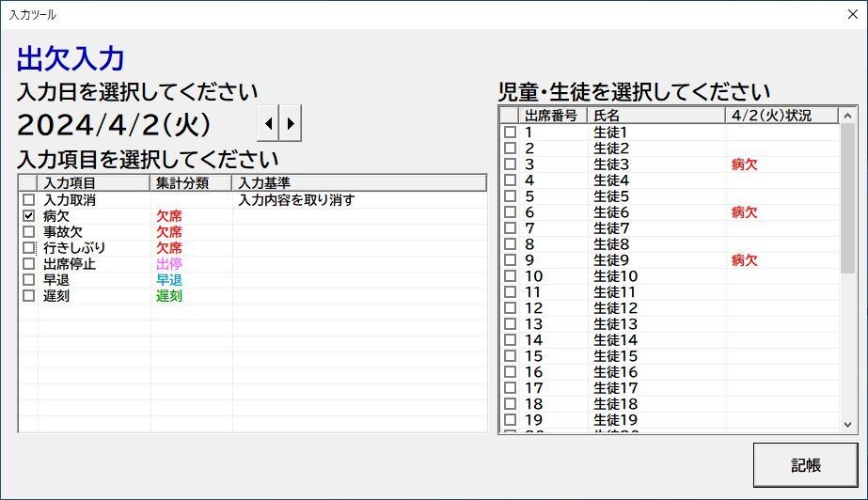The height and width of the screenshot is (500, 868).
Task: Tick the checkbox for 生徒8
Action: [511, 244]
